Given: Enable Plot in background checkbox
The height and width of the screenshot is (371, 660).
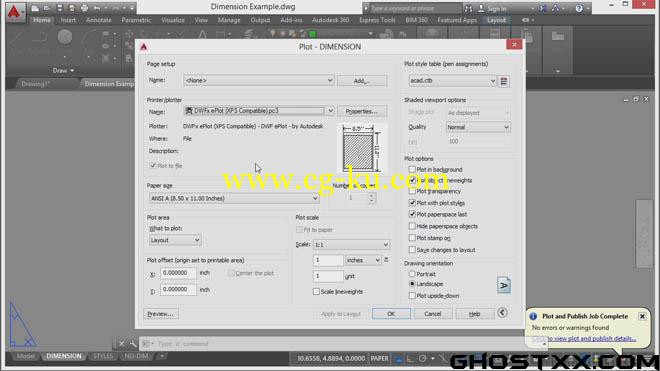Looking at the screenshot, I should click(x=412, y=169).
